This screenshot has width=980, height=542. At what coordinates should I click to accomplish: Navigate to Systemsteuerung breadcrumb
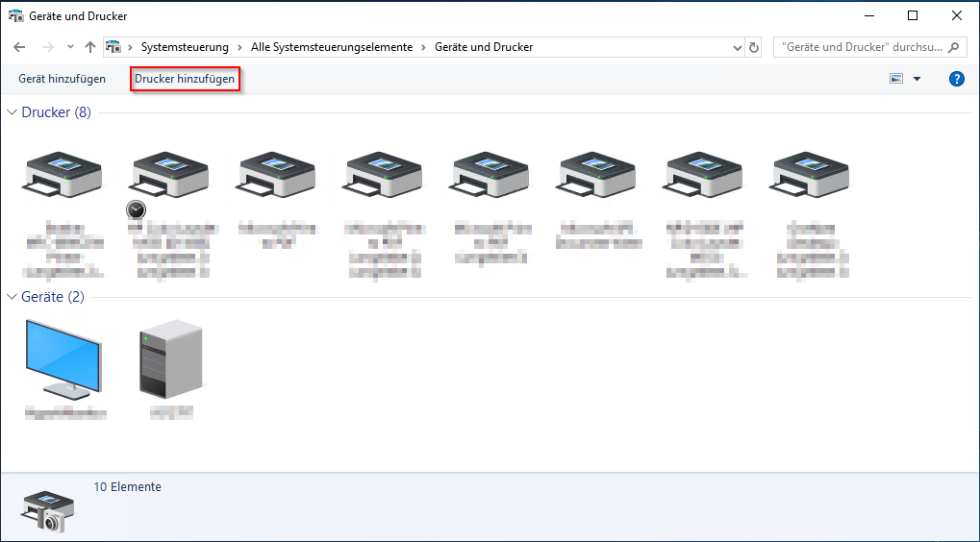click(185, 47)
